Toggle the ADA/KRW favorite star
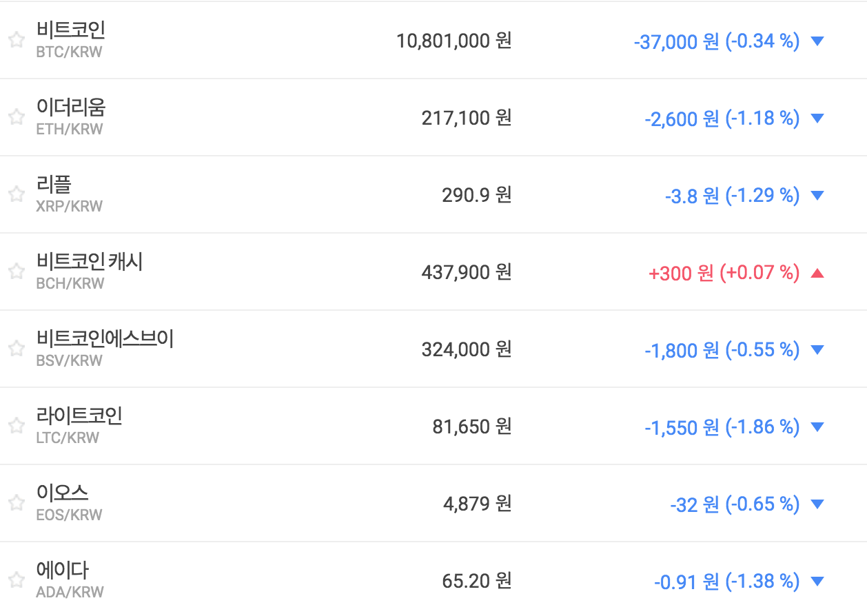The width and height of the screenshot is (867, 616). point(17,580)
